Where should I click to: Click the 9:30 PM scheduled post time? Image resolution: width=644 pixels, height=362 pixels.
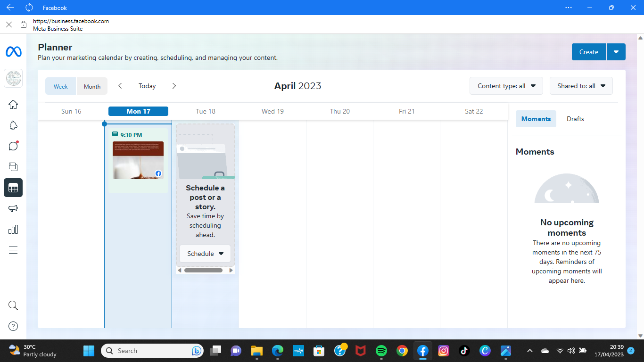click(131, 135)
